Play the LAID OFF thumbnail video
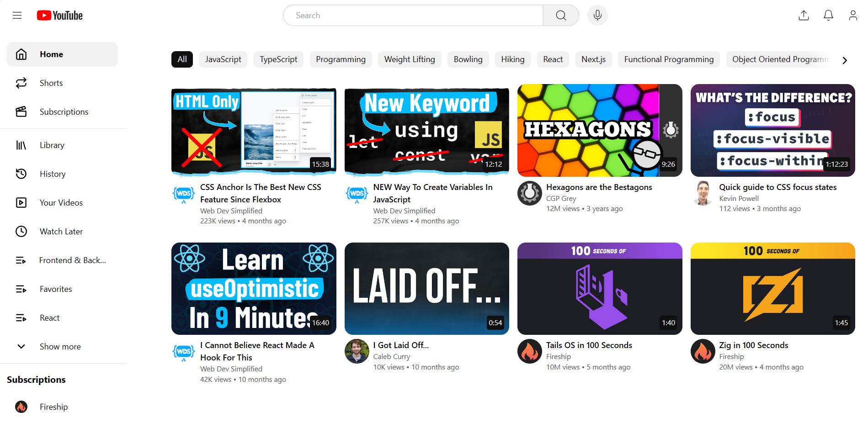The height and width of the screenshot is (428, 868). pyautogui.click(x=427, y=289)
